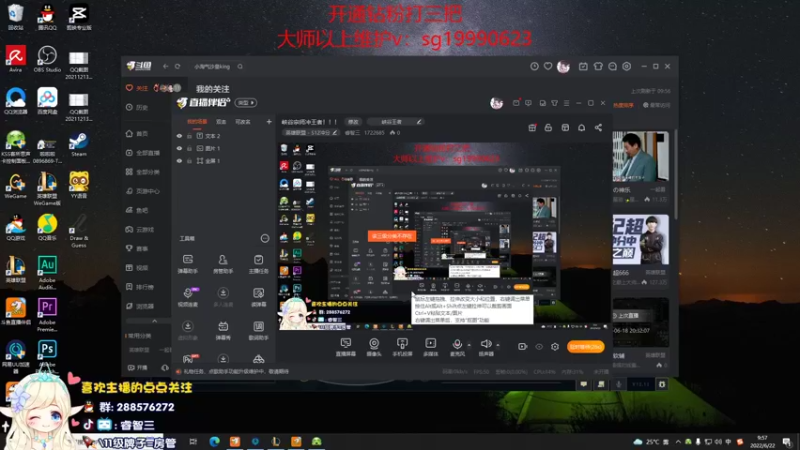The height and width of the screenshot is (450, 800).
Task: Select 全部直播 in the Douyu sidebar
Action: (143, 153)
